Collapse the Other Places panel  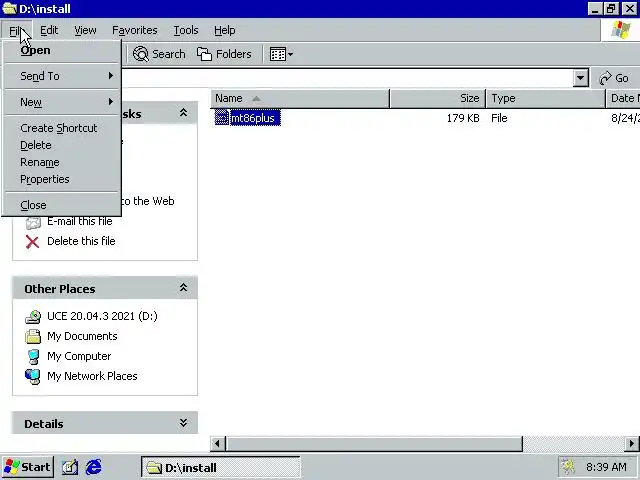[183, 288]
